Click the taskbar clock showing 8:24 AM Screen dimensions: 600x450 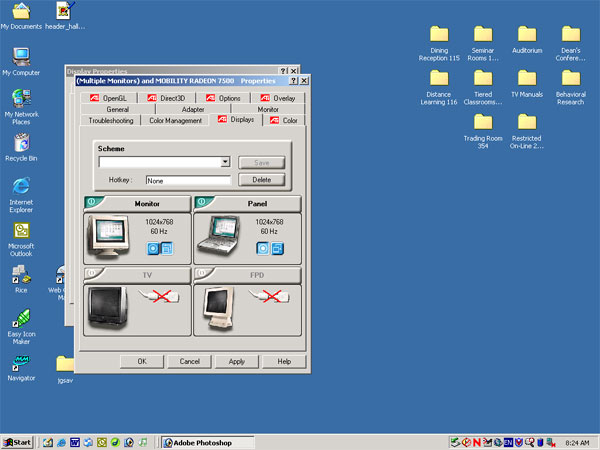(577, 443)
